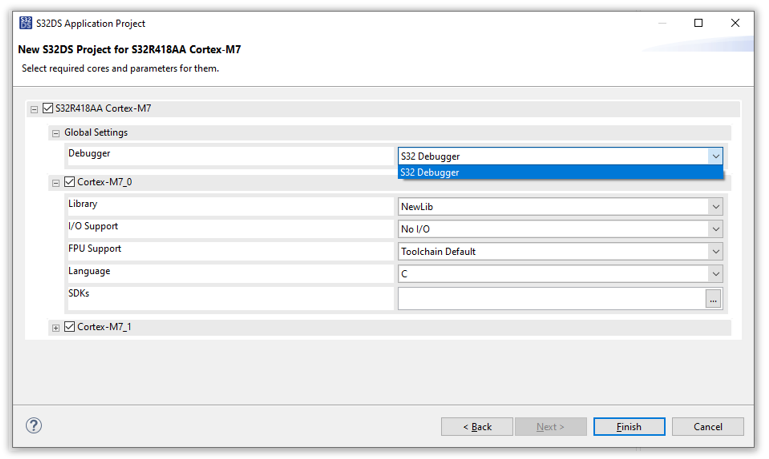Click the SDKs text field
Screen dimensions: 769x459
[550, 298]
